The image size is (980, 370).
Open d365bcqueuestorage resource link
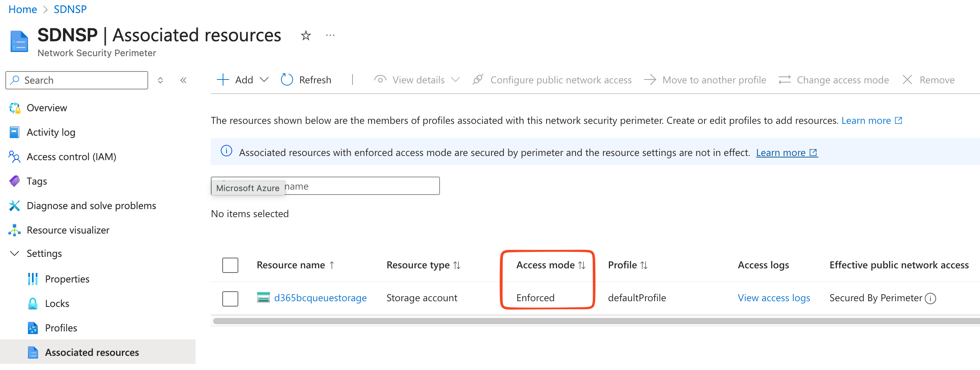(320, 298)
